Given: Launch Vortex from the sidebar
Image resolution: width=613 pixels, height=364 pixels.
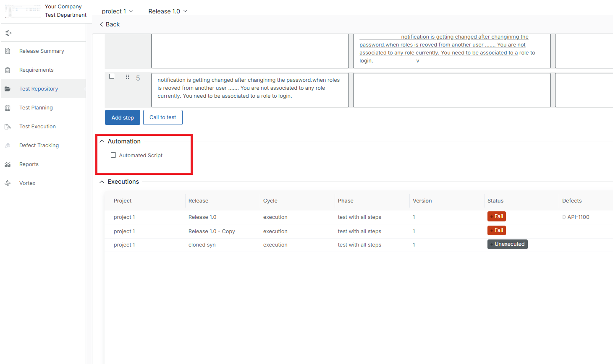Looking at the screenshot, I should point(27,183).
